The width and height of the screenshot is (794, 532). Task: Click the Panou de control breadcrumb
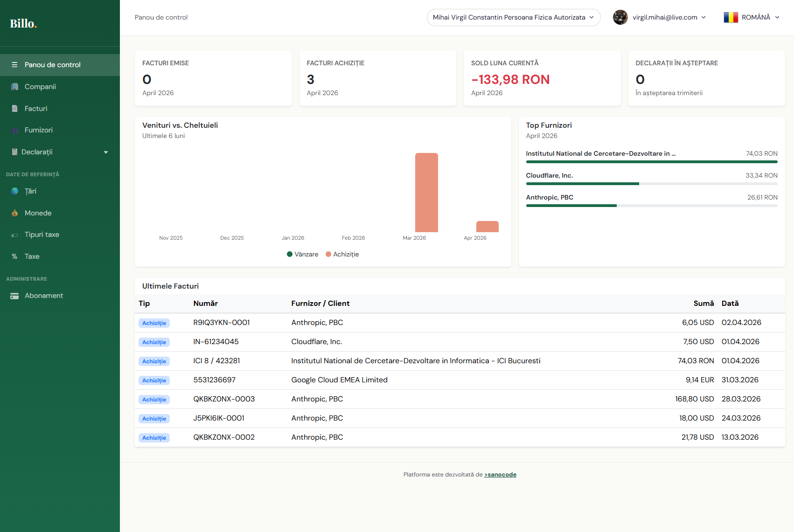pyautogui.click(x=161, y=17)
